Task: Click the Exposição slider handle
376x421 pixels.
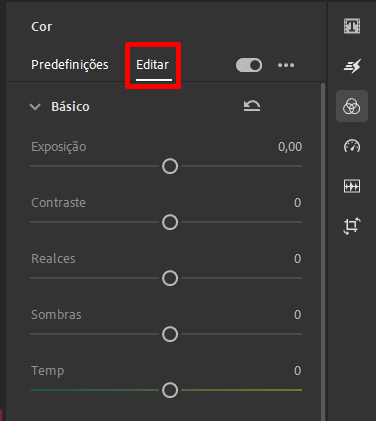Action: 170,166
